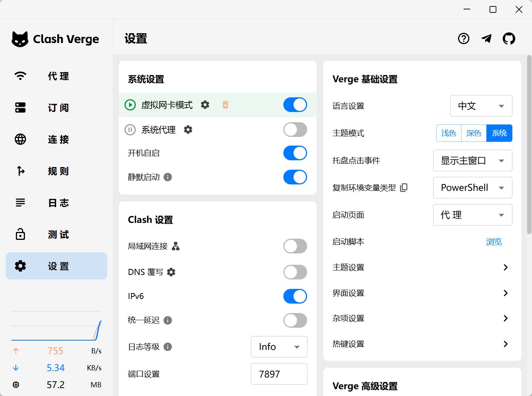Turn off the 静默启动 switch

point(295,177)
